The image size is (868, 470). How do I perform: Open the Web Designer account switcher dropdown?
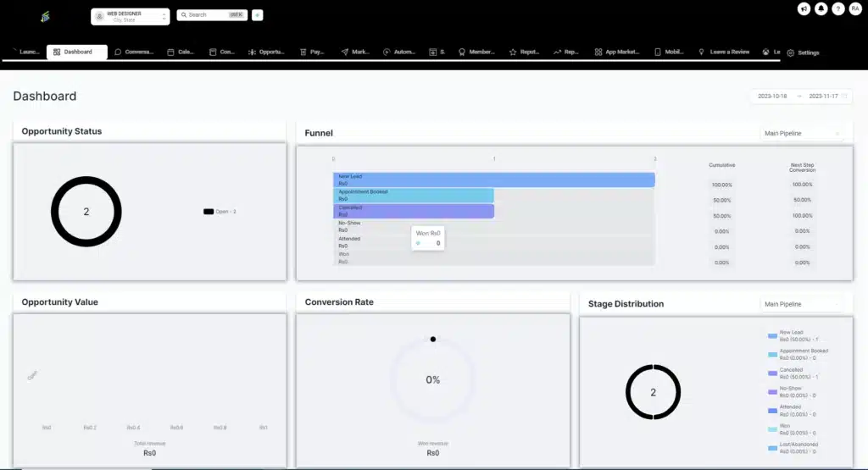pyautogui.click(x=130, y=16)
